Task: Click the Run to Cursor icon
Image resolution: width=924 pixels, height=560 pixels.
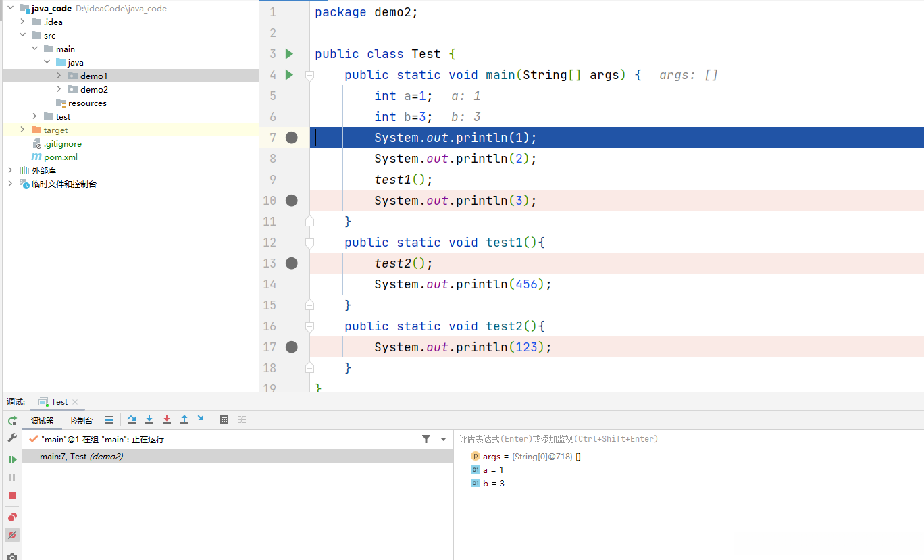Action: point(202,419)
